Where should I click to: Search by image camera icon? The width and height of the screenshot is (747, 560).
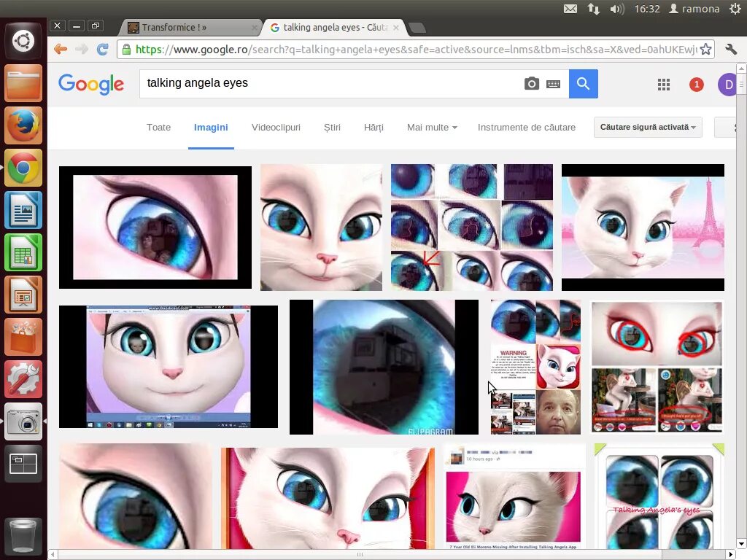coord(532,84)
